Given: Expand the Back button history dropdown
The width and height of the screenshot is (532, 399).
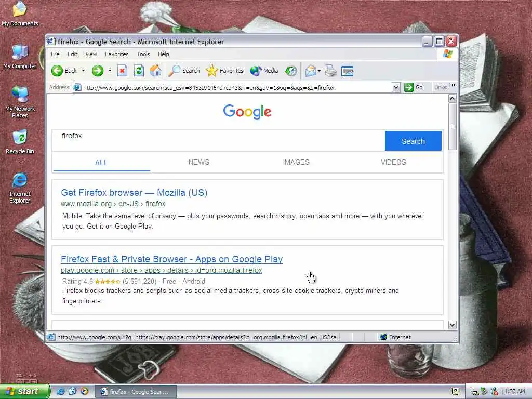Looking at the screenshot, I should (84, 71).
